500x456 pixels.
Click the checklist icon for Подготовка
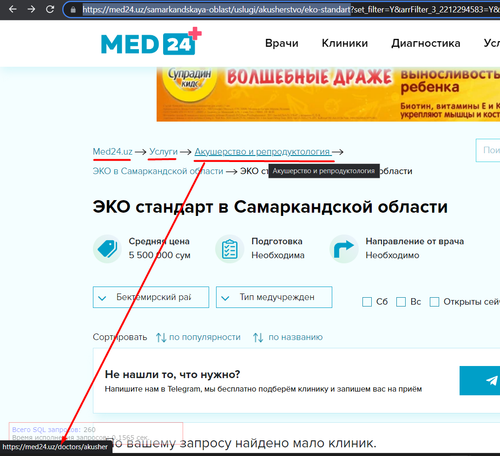point(230,249)
